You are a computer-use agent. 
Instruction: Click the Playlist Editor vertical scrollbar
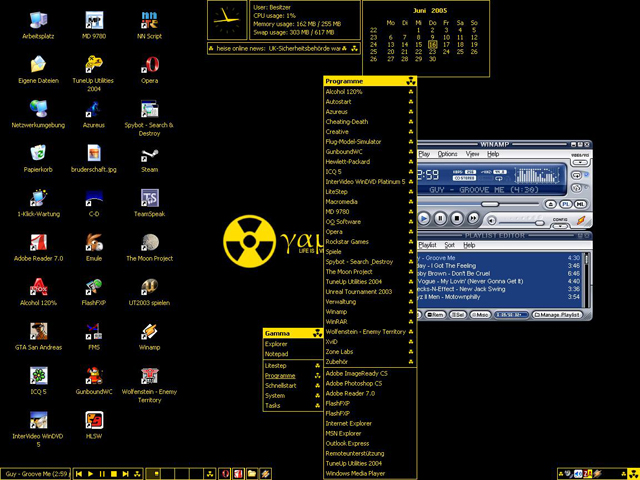587,281
